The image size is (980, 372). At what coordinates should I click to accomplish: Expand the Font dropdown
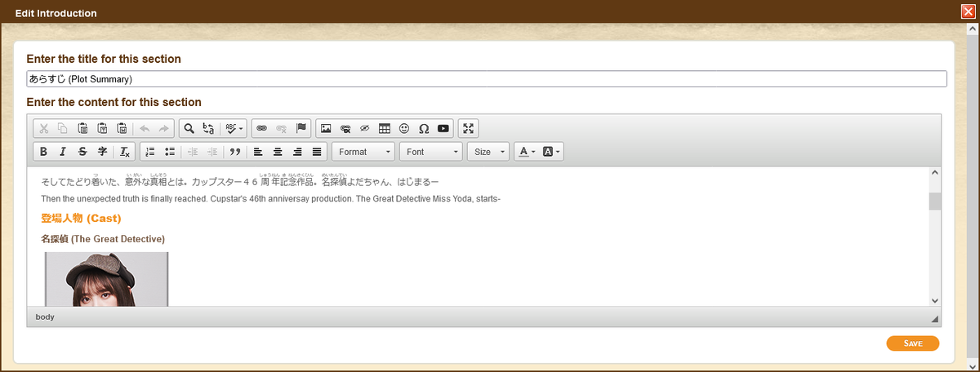click(x=432, y=152)
